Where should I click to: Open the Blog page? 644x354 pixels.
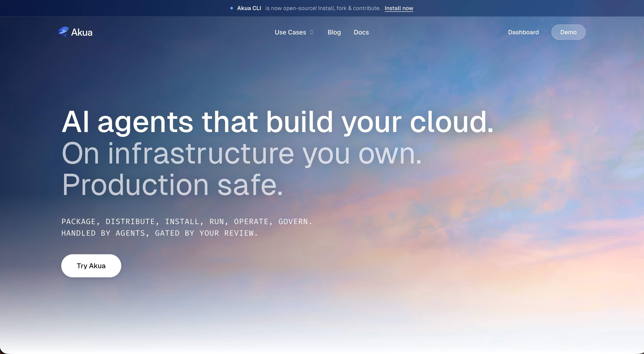click(x=334, y=32)
